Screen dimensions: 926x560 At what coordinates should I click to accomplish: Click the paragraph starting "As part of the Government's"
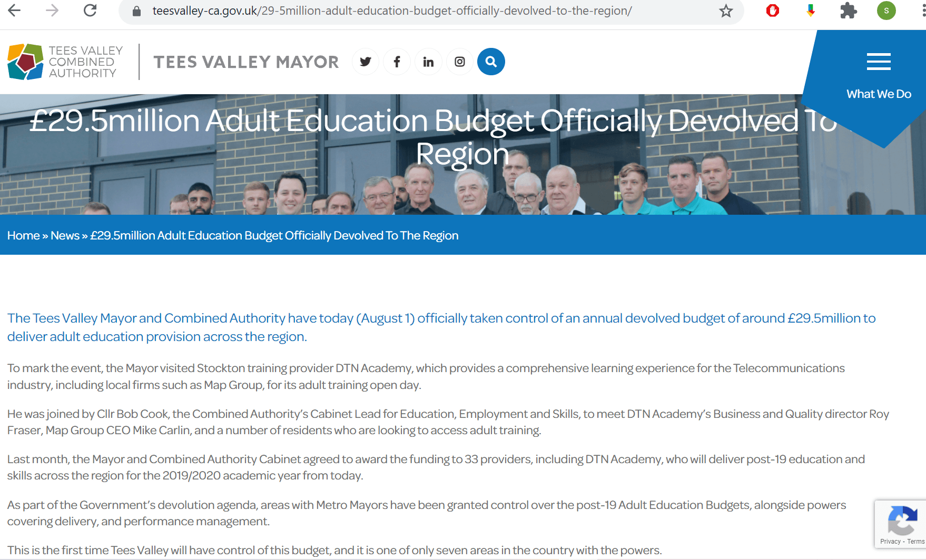tap(427, 513)
